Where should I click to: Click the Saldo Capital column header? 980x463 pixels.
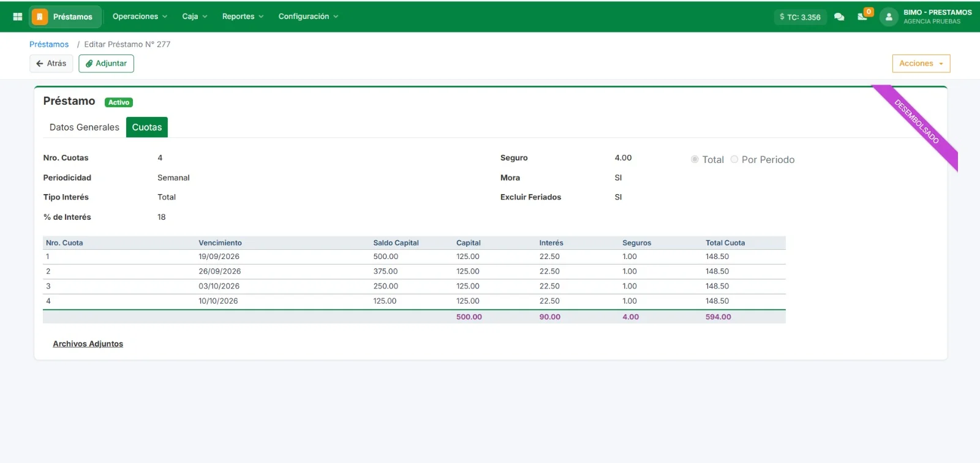click(x=396, y=243)
